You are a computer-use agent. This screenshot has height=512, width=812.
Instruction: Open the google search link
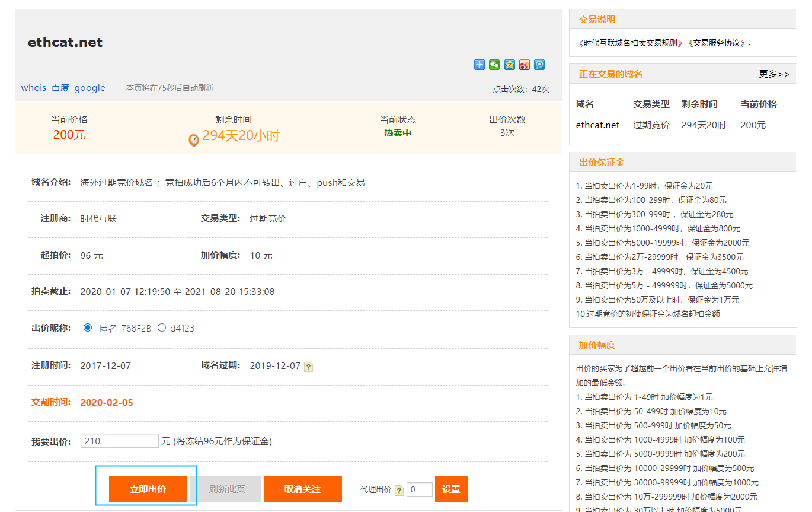[89, 88]
